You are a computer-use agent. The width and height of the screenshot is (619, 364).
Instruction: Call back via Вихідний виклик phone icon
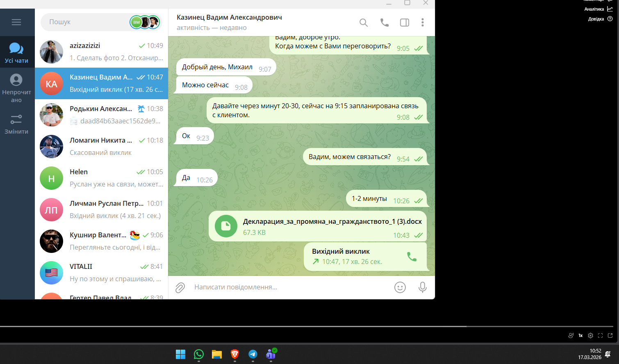click(x=412, y=257)
